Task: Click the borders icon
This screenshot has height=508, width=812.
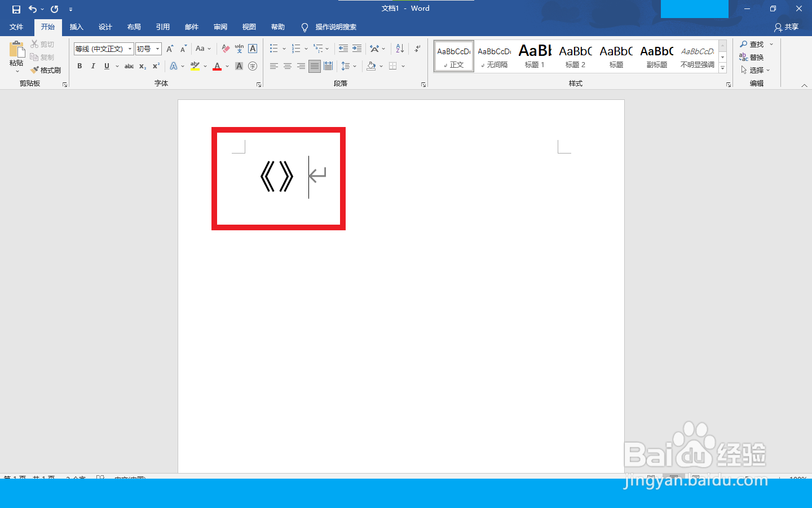Action: click(x=393, y=66)
